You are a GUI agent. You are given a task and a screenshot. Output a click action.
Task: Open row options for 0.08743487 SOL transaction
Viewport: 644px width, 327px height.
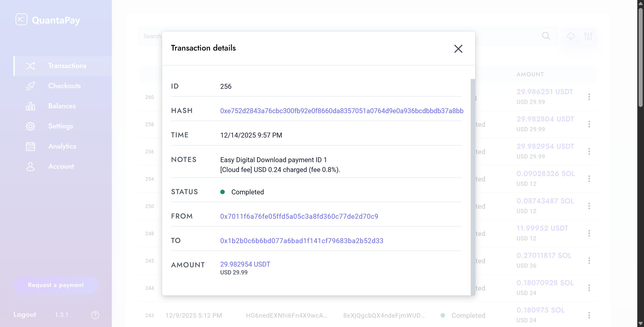pos(589,206)
